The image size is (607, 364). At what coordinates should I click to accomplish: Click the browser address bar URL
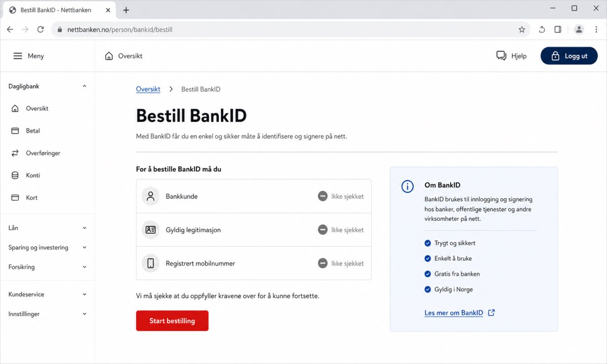coord(120,30)
